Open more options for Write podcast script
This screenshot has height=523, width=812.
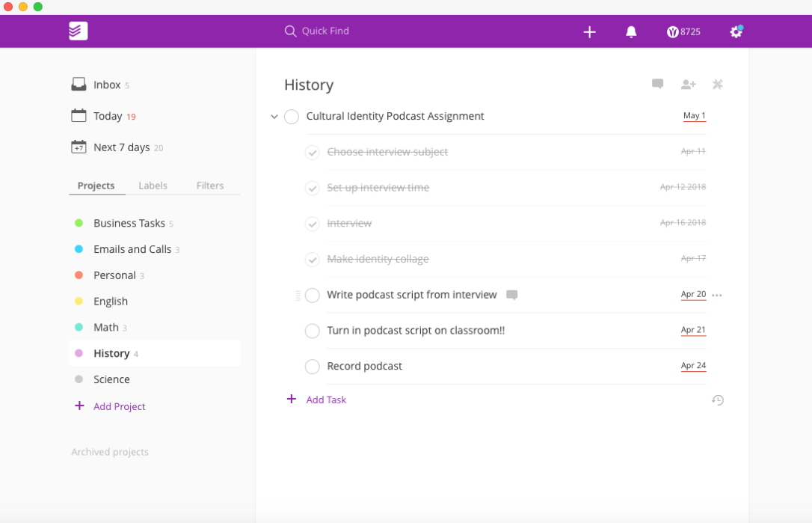coord(717,296)
